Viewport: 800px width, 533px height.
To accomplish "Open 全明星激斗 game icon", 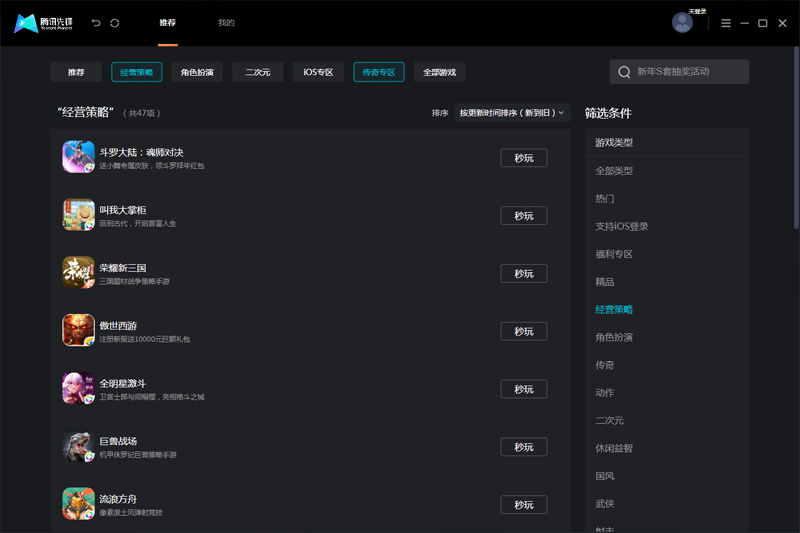I will [79, 388].
